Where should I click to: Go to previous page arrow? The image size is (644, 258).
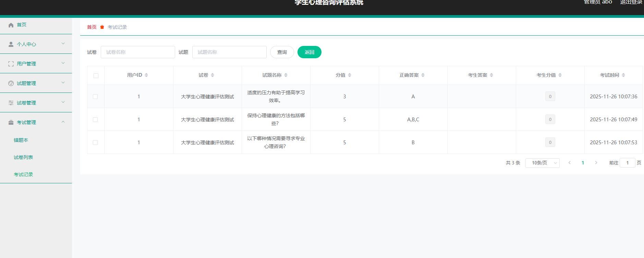[570, 163]
